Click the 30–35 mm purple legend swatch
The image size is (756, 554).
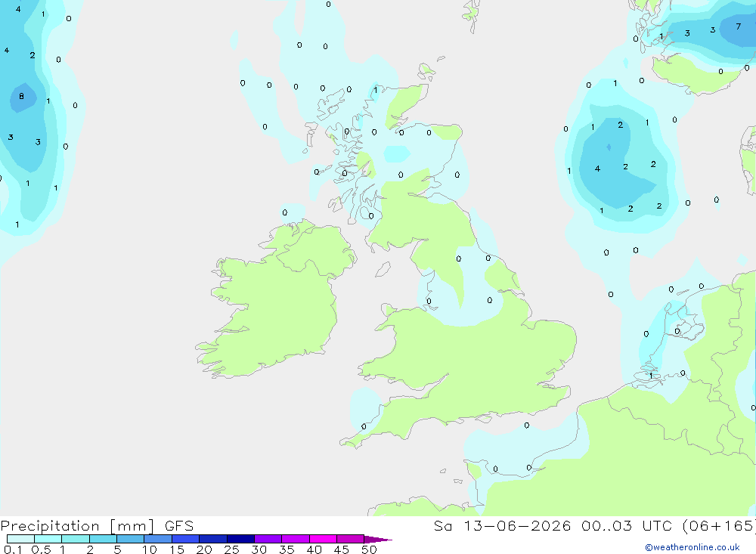point(268,539)
